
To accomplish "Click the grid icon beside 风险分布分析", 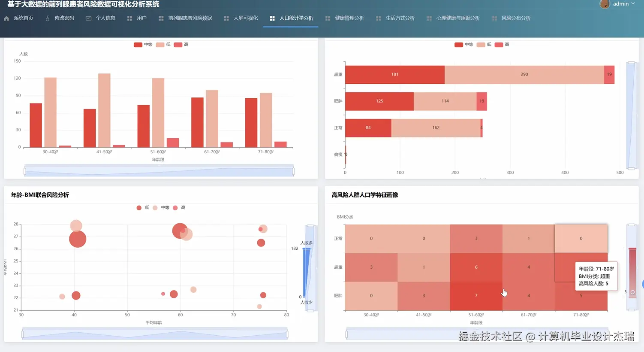I will pyautogui.click(x=494, y=18).
